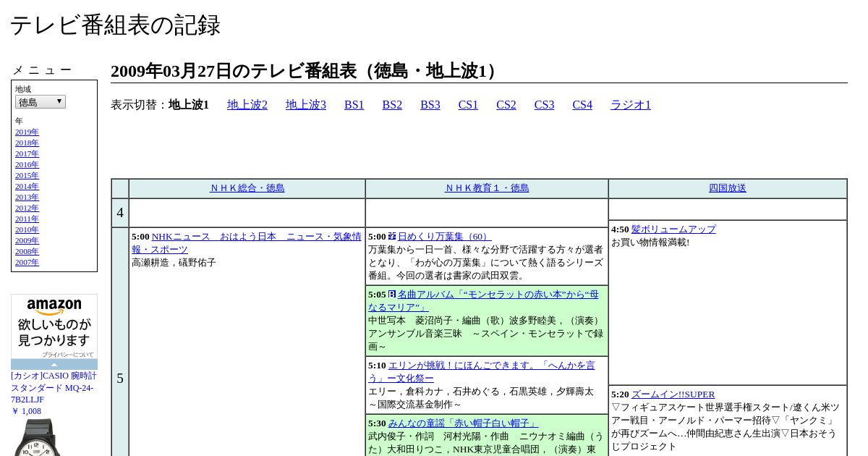Click the お買い物情報満載! description
The width and height of the screenshot is (868, 456).
click(x=650, y=242)
